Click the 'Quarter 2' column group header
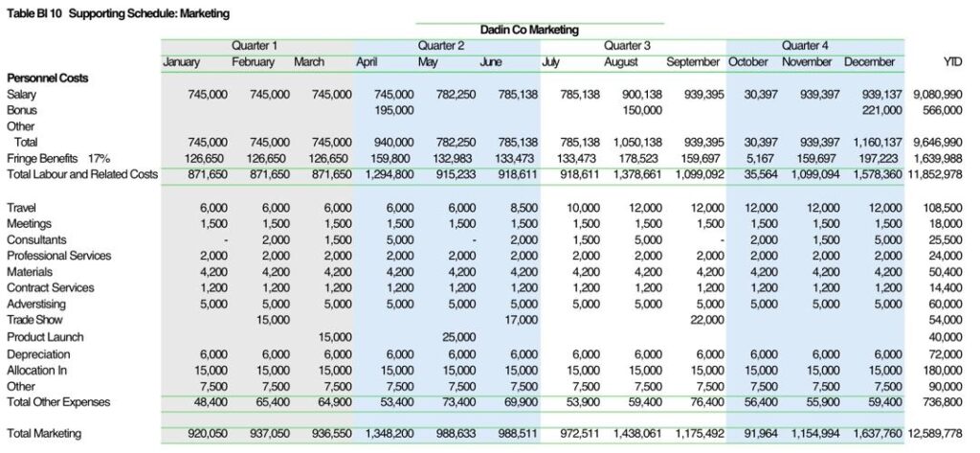The image size is (980, 453). pyautogui.click(x=441, y=46)
